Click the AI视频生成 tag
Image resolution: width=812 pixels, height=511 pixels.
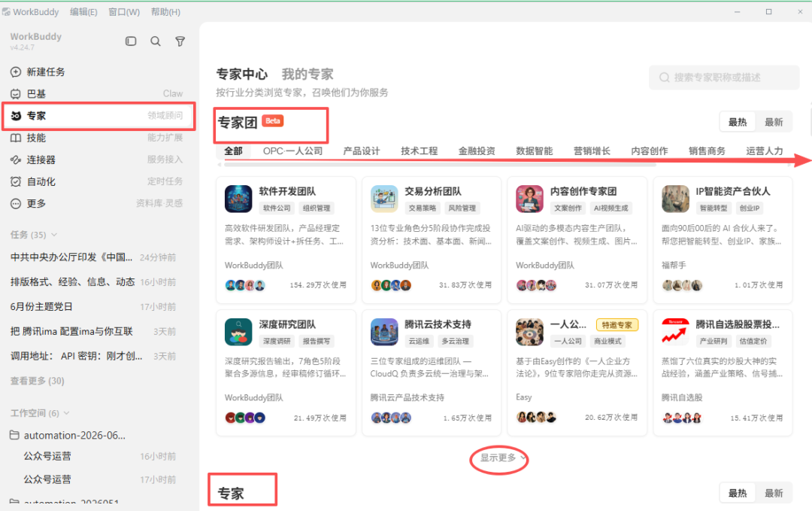pos(611,208)
